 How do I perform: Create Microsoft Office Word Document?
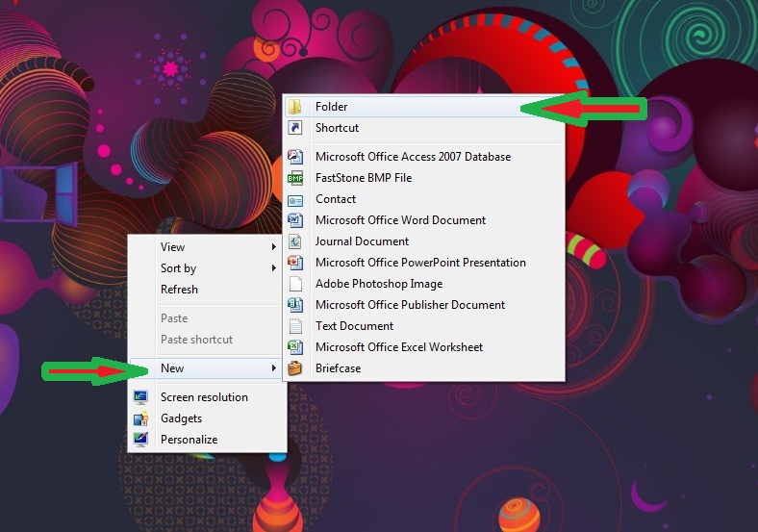point(423,220)
